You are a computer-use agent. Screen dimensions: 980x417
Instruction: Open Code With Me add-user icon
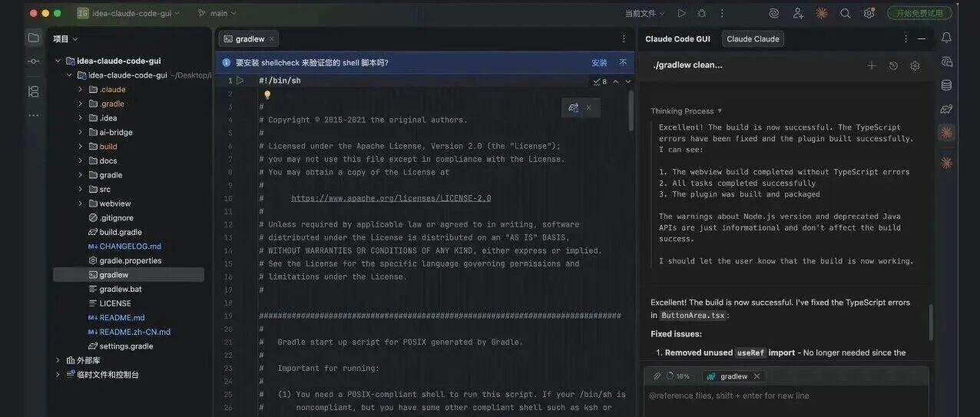tap(798, 13)
